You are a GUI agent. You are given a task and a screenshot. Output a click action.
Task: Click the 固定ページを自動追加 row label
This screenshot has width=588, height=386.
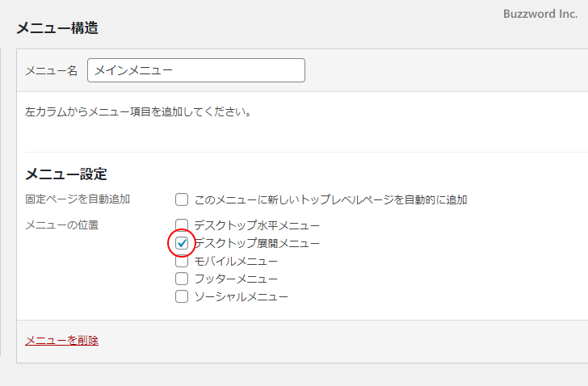[x=78, y=199]
